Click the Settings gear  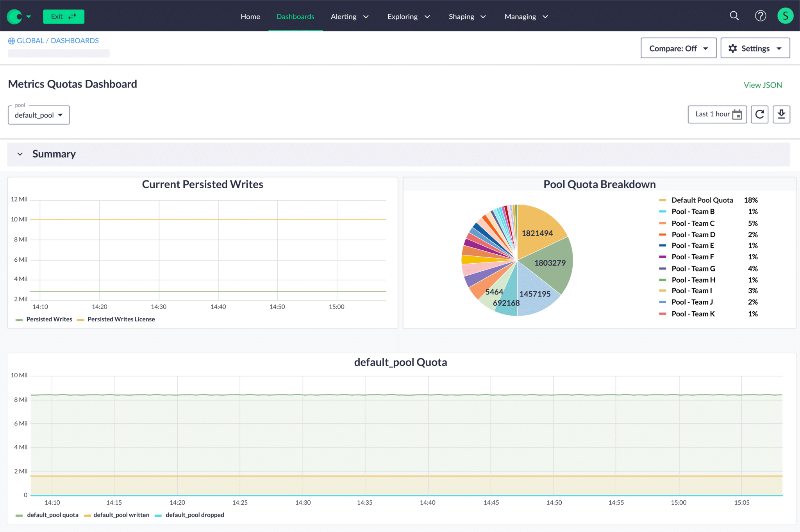tap(732, 48)
